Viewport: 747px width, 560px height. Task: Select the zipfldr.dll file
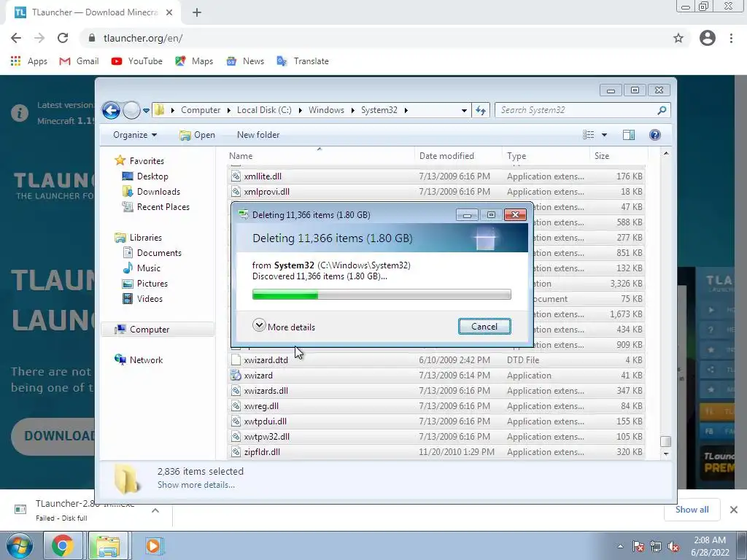436,451
